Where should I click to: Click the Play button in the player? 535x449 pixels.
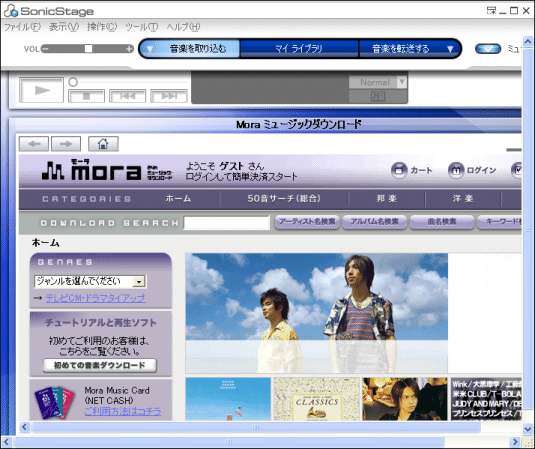(41, 90)
